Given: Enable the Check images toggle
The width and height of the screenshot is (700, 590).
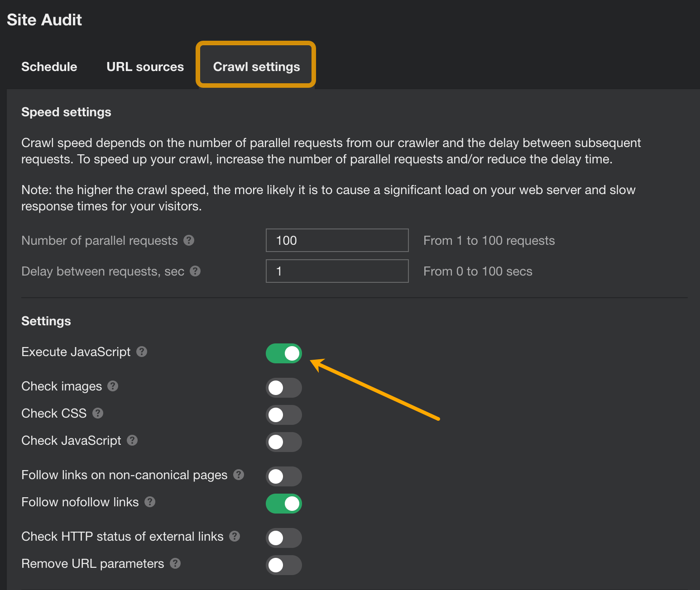Looking at the screenshot, I should 284,388.
